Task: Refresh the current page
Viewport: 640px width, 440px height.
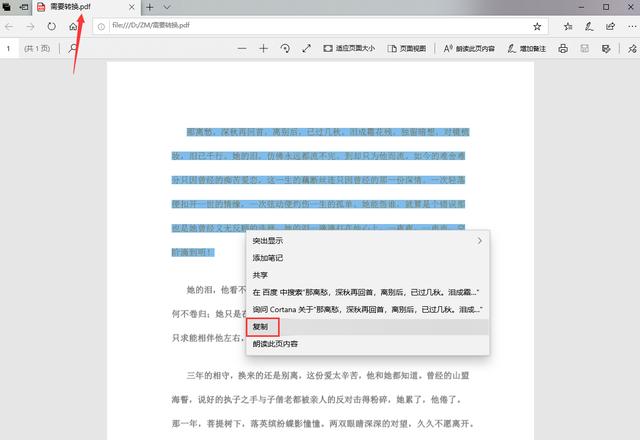Action: coord(51,27)
